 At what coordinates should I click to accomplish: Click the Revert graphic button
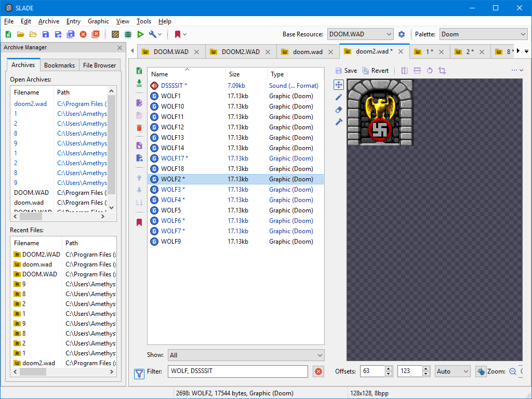[x=375, y=71]
